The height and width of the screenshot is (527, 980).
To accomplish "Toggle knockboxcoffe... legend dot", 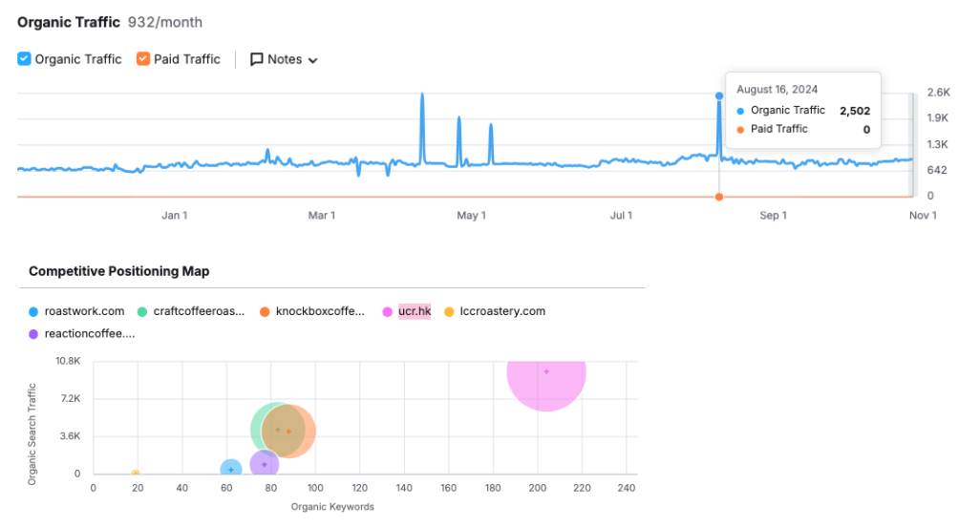I will [x=265, y=311].
